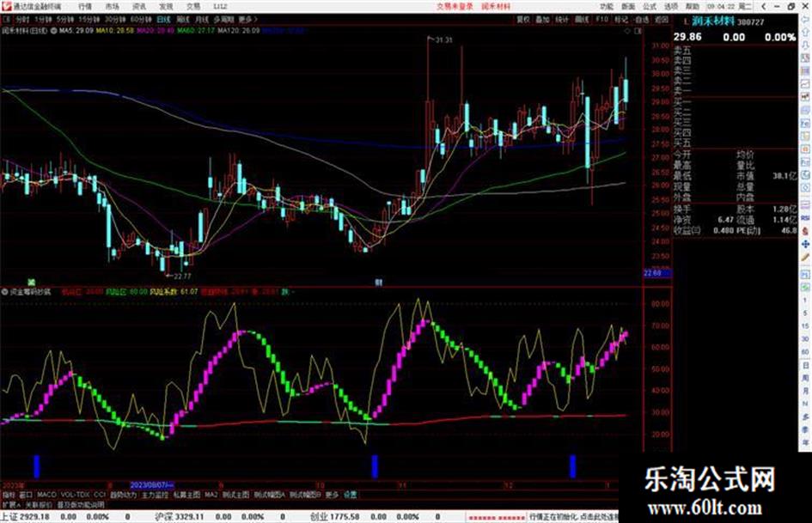The width and height of the screenshot is (812, 523).
Task: Click the 创业 index 1775.58 in status bar
Action: (334, 517)
